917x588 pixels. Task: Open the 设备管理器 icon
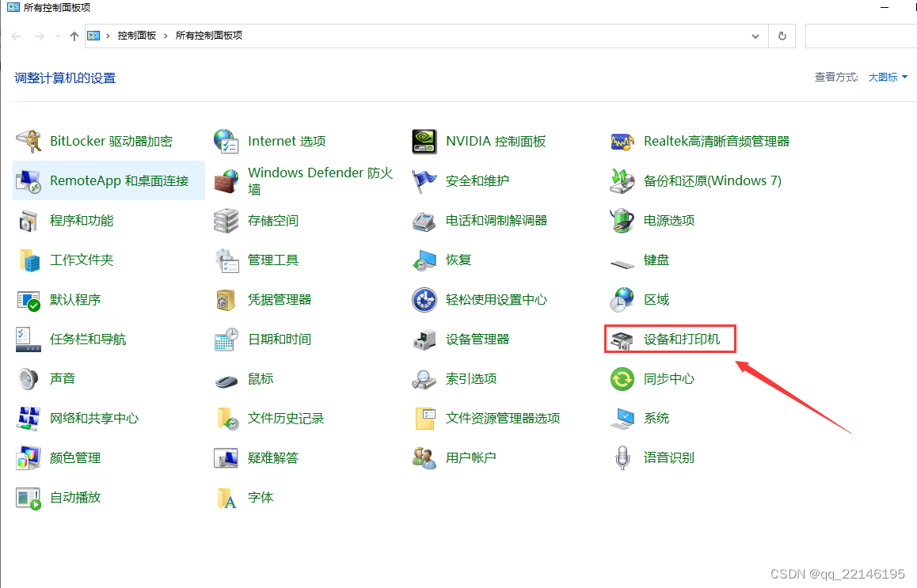point(424,340)
